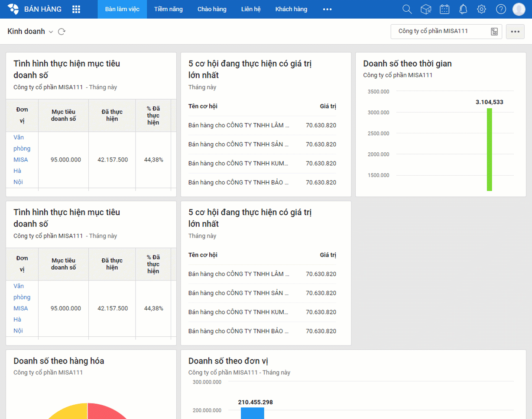Click the organization tree icon in company field
This screenshot has height=419, width=532.
tap(494, 32)
